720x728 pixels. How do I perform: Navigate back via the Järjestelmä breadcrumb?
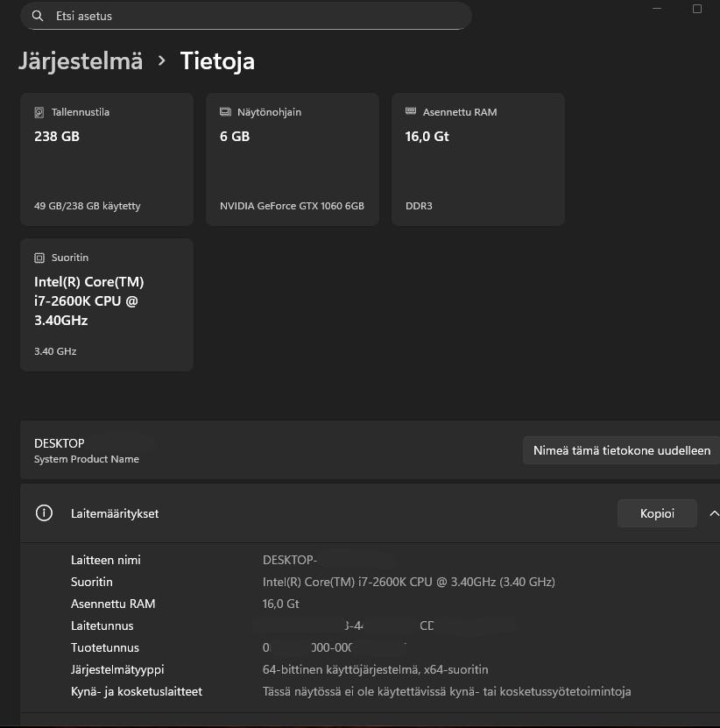tap(81, 60)
